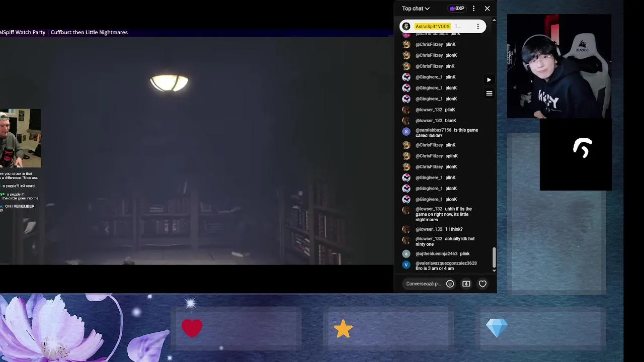This screenshot has width=644, height=362.
Task: Click the yellow star icon in bottom overlay
Action: 343,329
